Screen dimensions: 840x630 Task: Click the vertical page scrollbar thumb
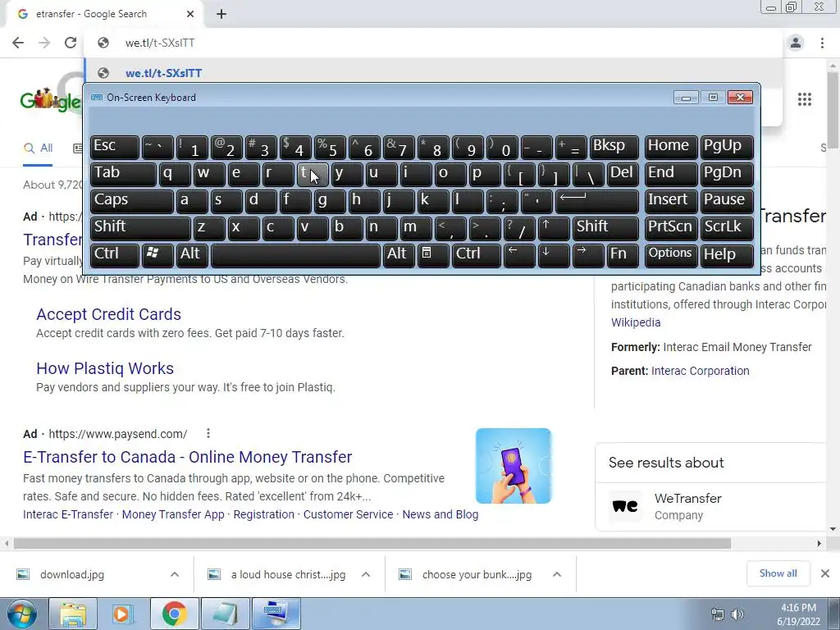point(833,110)
